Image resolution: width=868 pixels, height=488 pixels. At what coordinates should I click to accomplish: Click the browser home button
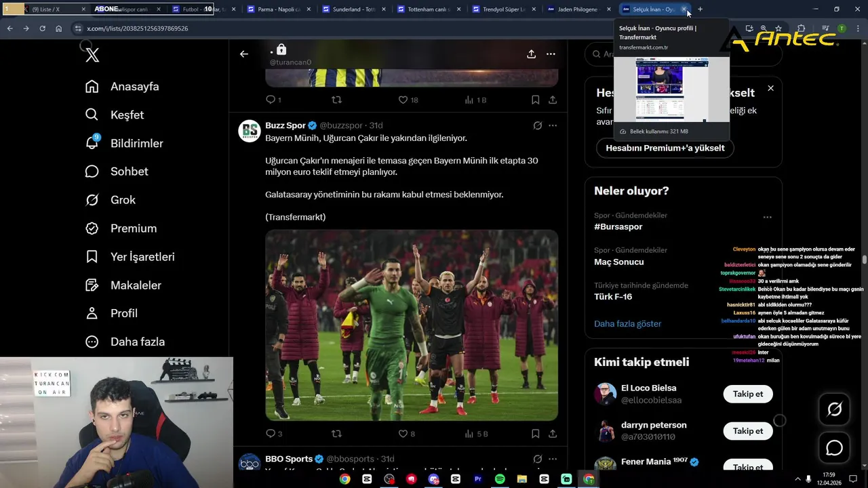(58, 28)
